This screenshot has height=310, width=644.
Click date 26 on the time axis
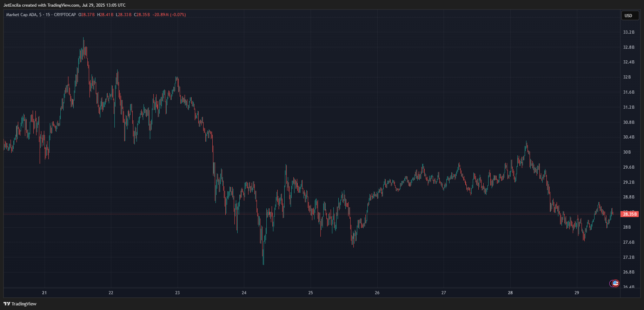click(x=377, y=293)
